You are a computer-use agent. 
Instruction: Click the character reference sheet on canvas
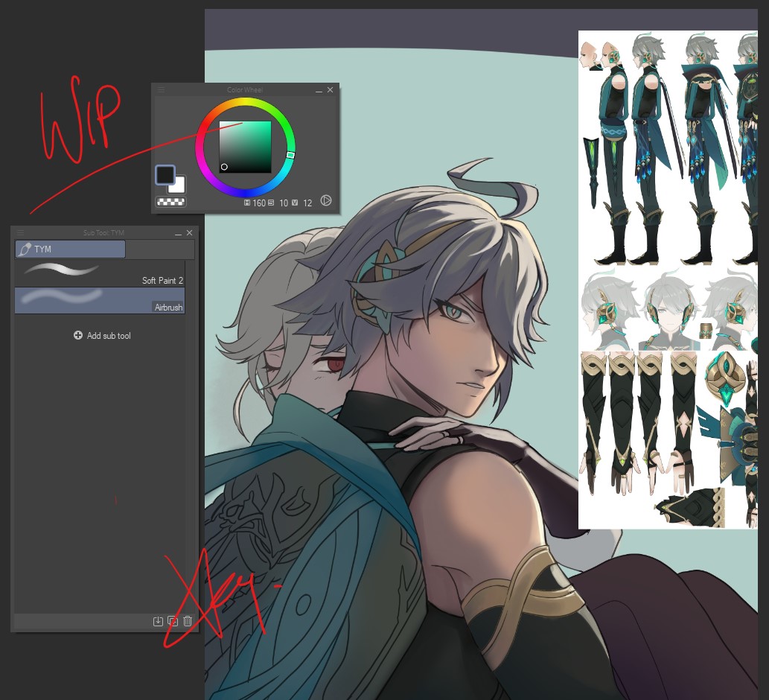(668, 279)
